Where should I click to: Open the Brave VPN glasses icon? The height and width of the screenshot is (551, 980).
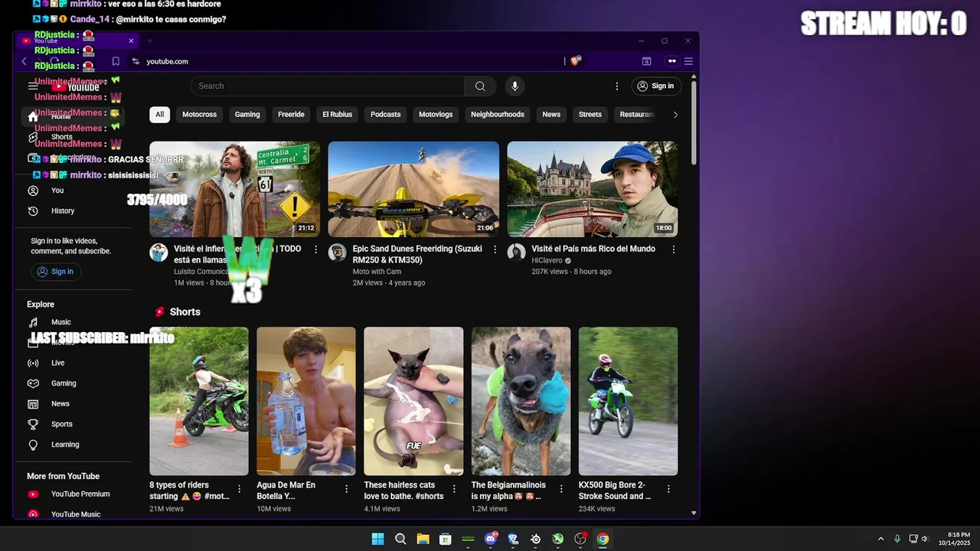671,61
